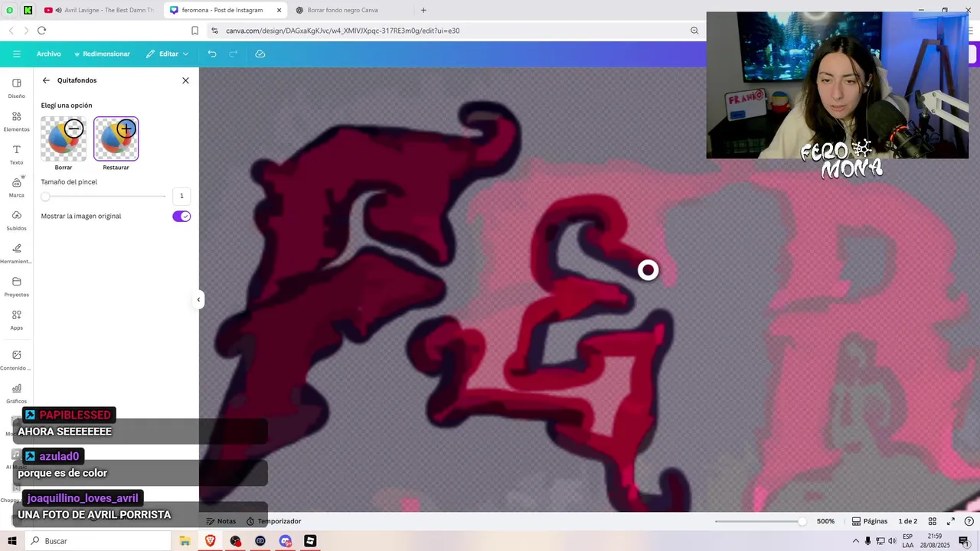Viewport: 980px width, 551px height.
Task: Open the Temporizador tool
Action: (x=273, y=521)
